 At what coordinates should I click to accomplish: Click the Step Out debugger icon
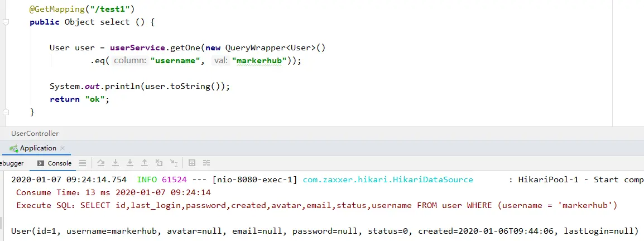[145, 163]
